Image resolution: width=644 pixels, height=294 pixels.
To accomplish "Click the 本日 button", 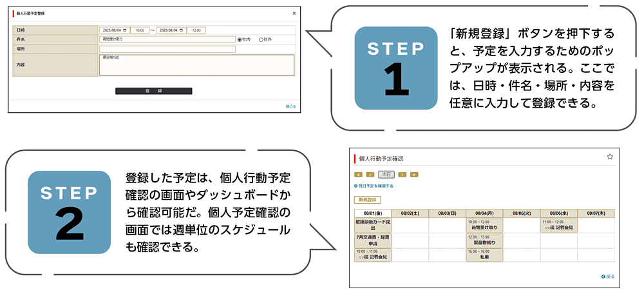I will (386, 174).
